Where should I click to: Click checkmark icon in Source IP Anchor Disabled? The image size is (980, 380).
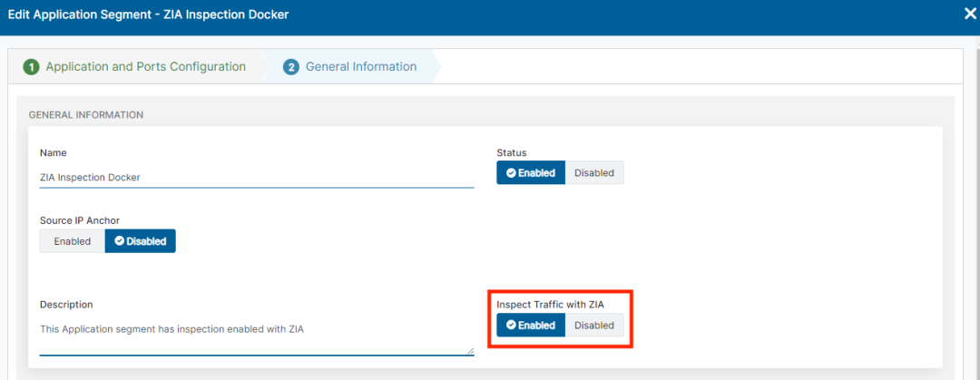point(120,241)
